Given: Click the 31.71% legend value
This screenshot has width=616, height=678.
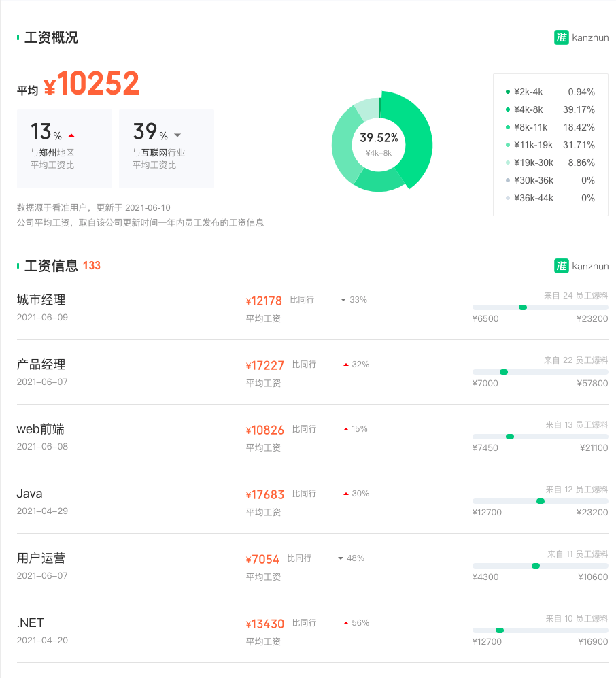Looking at the screenshot, I should tap(579, 146).
